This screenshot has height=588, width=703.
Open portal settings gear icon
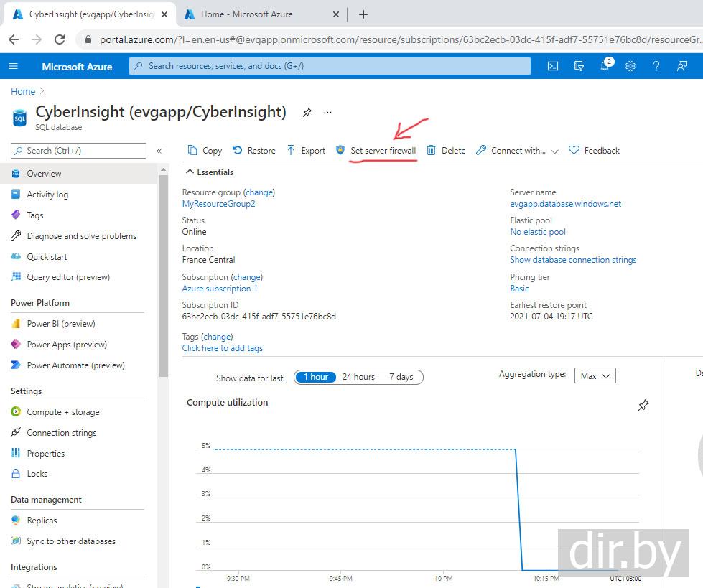(x=630, y=66)
